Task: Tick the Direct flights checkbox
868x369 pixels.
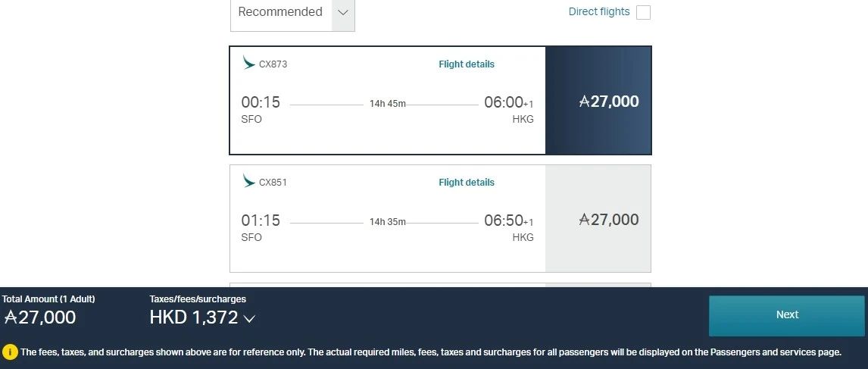Action: (x=643, y=12)
